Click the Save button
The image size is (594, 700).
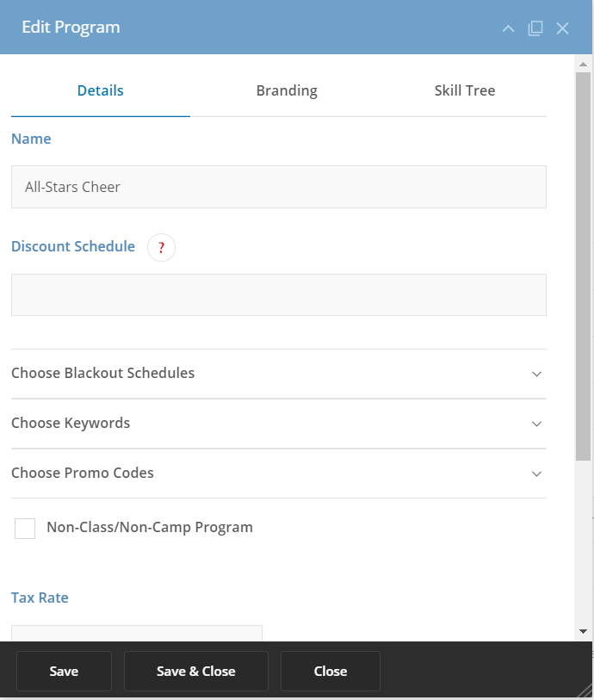[64, 671]
